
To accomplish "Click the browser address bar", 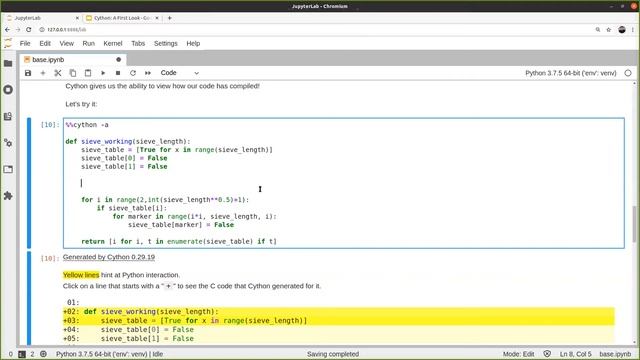I will (314, 30).
